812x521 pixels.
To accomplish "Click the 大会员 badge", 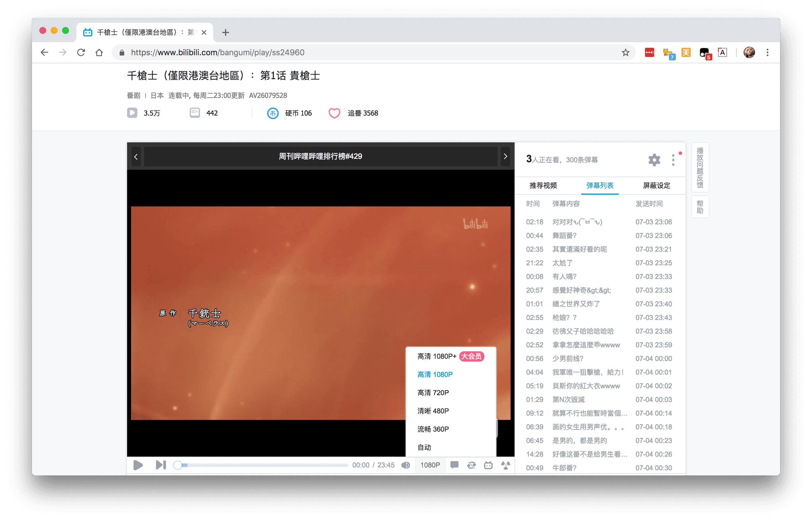I will pyautogui.click(x=471, y=356).
